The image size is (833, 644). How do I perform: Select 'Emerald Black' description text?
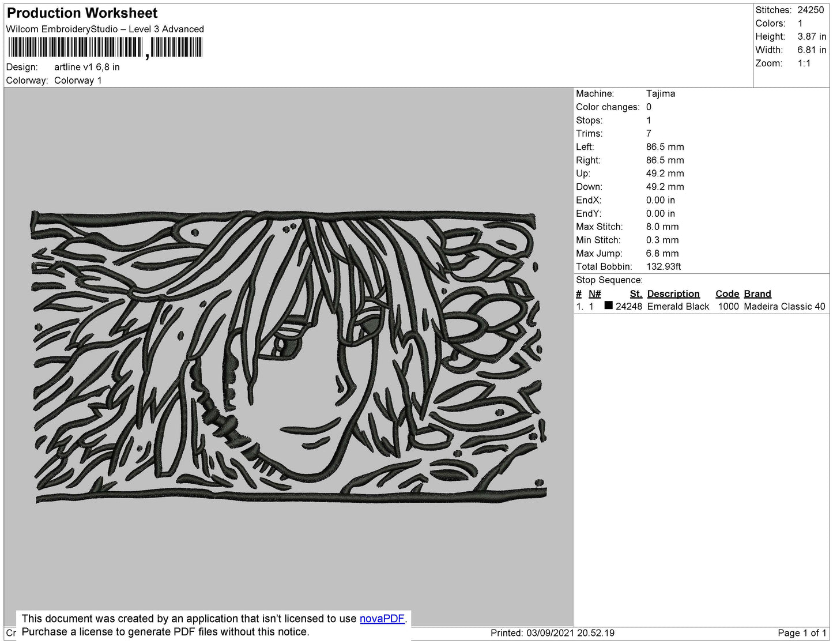tap(678, 306)
